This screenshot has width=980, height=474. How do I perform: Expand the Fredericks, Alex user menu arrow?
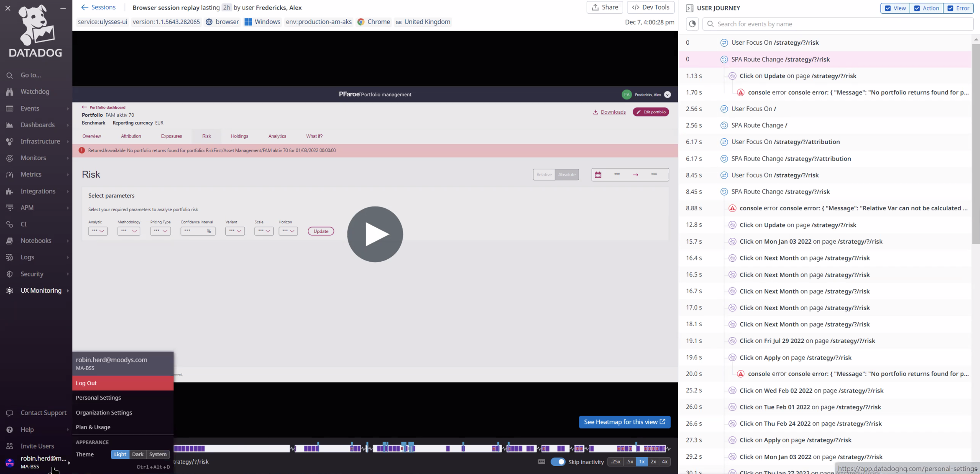[x=668, y=95]
